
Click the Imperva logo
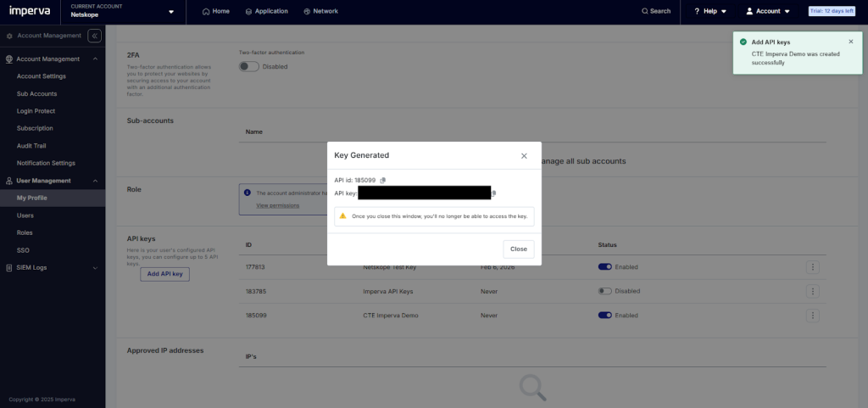coord(31,10)
